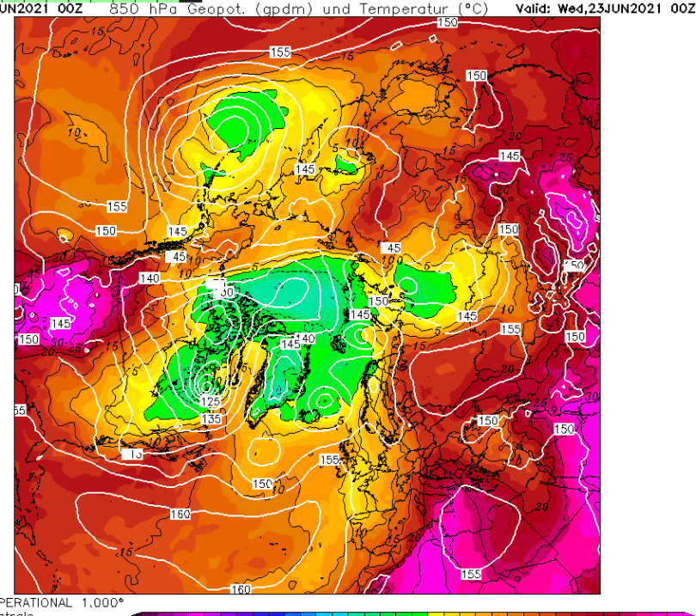Screen dimensions: 696x616
Task: Select the Temperatur (°C) text in title
Action: (x=424, y=8)
